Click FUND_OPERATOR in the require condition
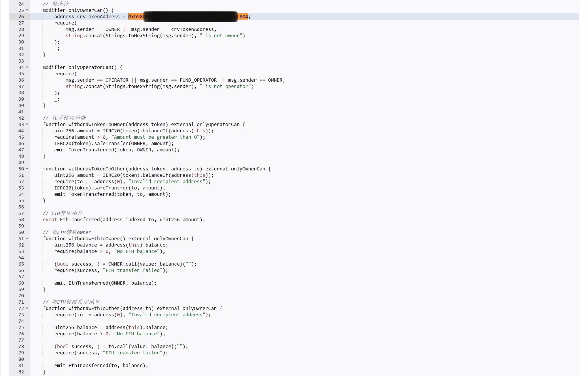The height and width of the screenshot is (376, 588). coord(198,80)
